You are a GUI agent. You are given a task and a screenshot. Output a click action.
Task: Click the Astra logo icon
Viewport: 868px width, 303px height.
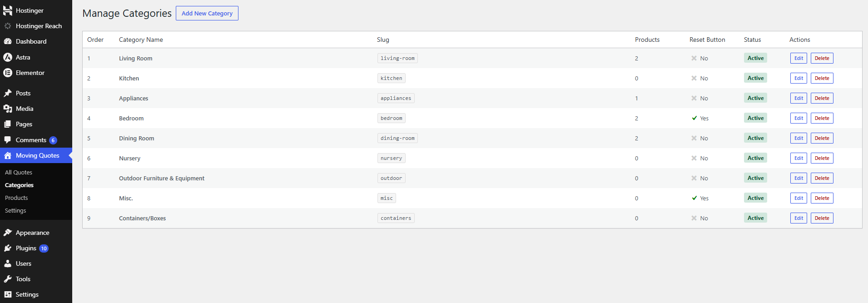click(8, 57)
